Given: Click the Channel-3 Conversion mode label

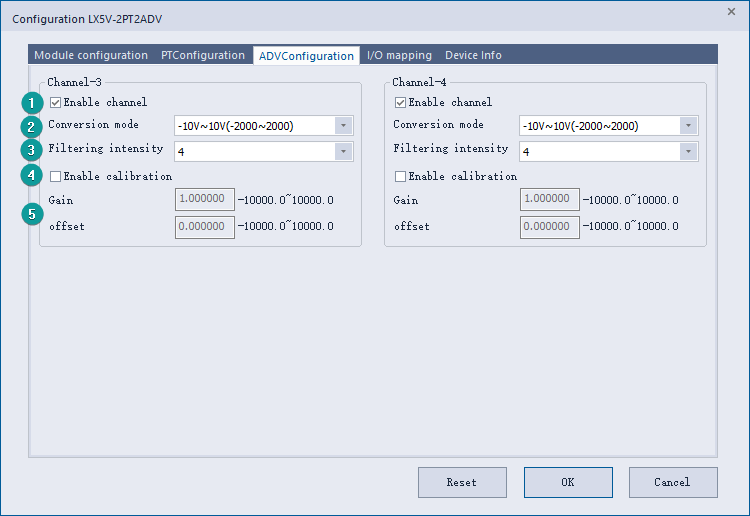Looking at the screenshot, I should pos(93,124).
